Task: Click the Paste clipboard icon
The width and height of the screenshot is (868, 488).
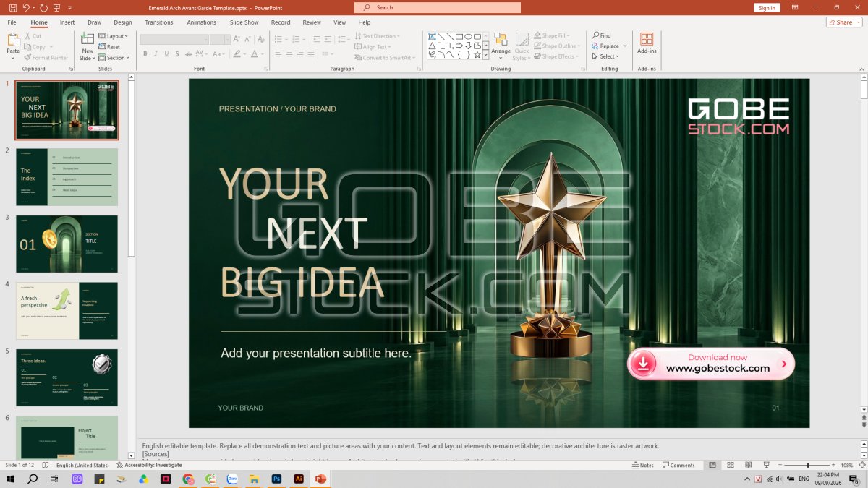Action: coord(13,40)
